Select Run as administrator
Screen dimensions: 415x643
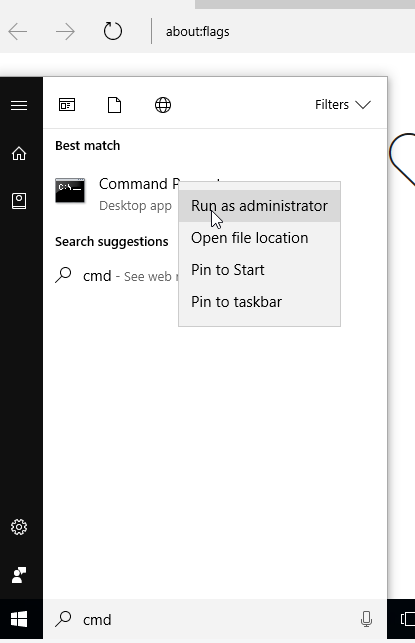(x=259, y=206)
